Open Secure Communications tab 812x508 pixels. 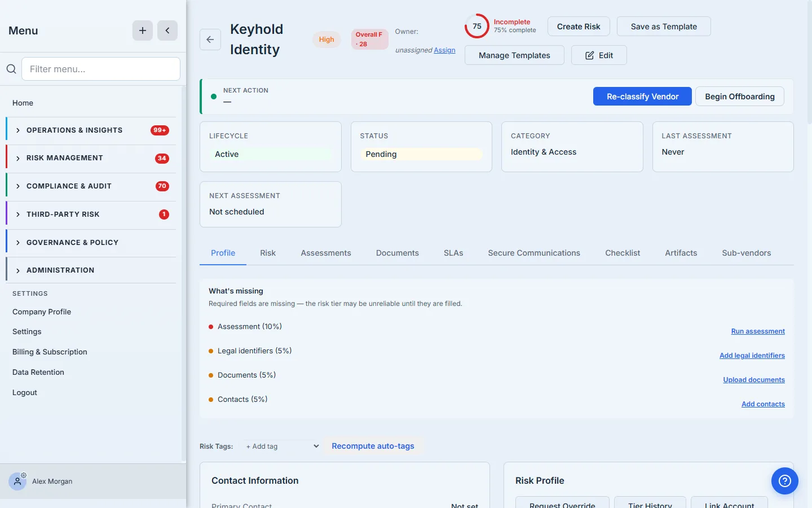(x=534, y=253)
